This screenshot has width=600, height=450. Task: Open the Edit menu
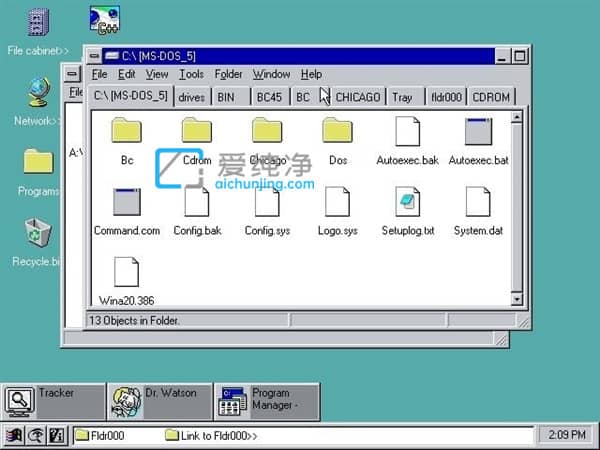pyautogui.click(x=127, y=74)
